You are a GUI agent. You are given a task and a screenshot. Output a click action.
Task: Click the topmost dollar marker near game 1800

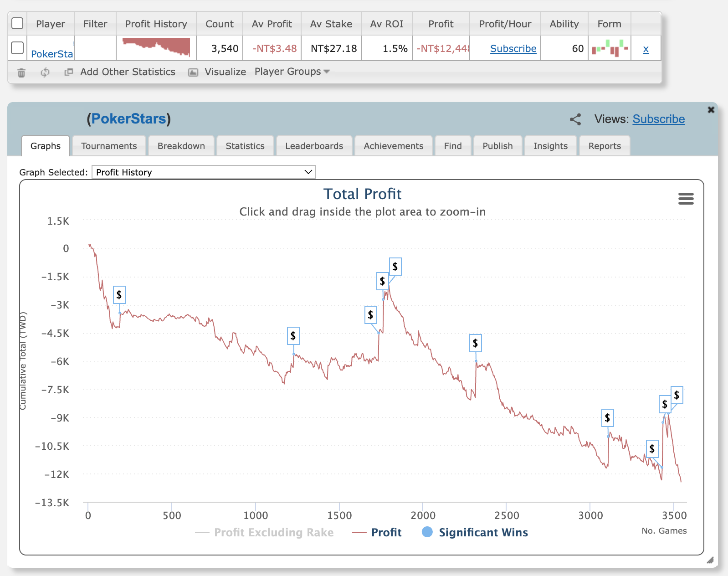[x=395, y=267]
